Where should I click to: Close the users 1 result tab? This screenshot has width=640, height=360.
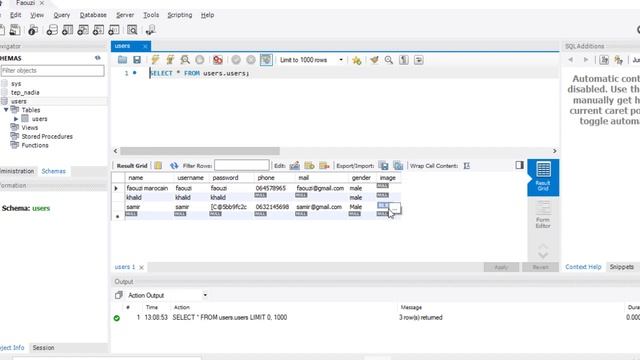coord(142,268)
